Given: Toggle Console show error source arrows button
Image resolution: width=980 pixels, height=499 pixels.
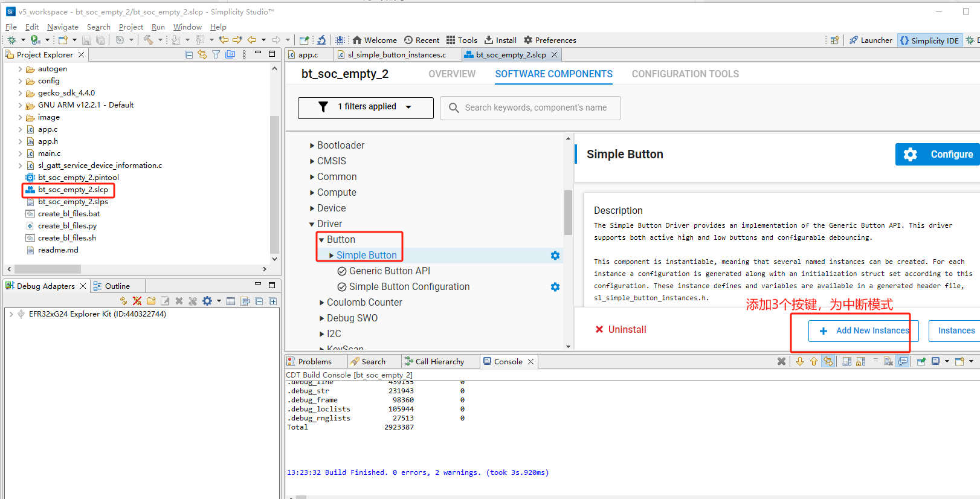Looking at the screenshot, I should (828, 361).
